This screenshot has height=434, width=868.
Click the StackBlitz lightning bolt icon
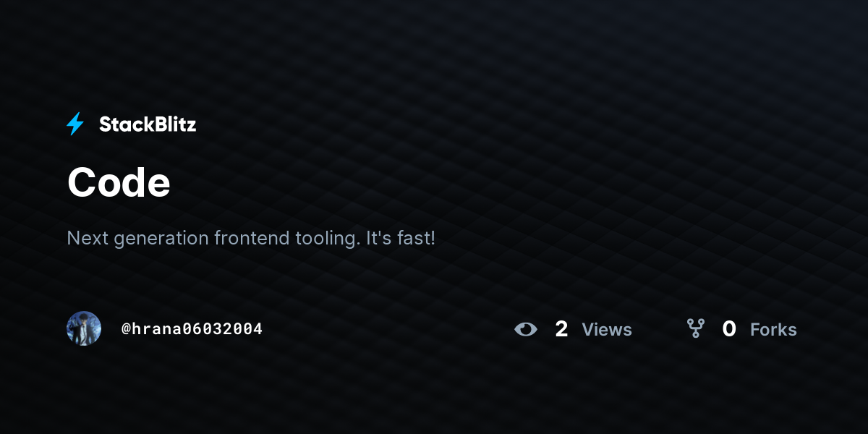click(x=75, y=124)
